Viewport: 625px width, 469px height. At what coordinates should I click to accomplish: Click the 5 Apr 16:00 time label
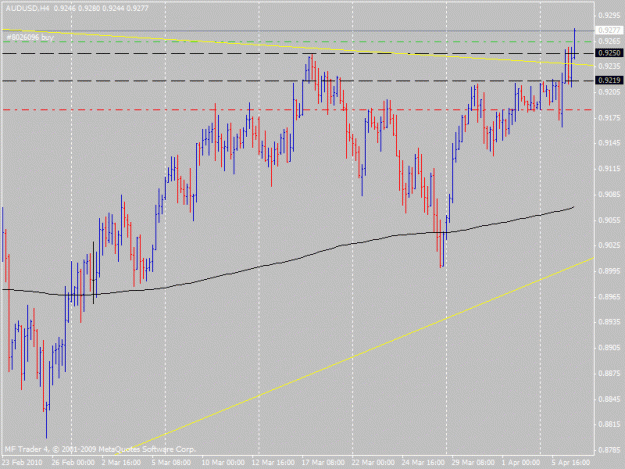tap(571, 463)
